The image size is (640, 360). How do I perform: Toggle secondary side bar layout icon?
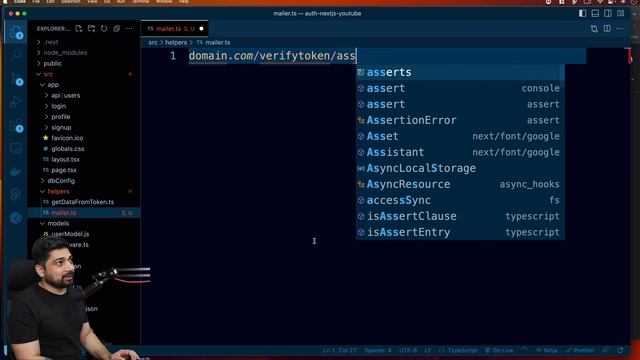608,13
